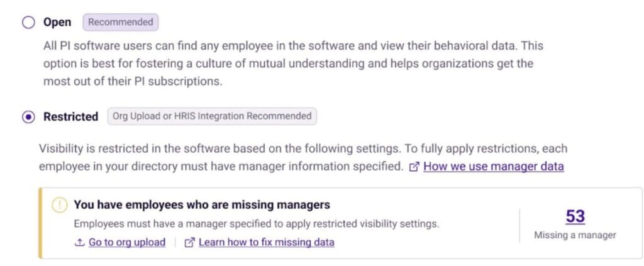
Task: Follow the Go to org upload link
Action: click(126, 242)
